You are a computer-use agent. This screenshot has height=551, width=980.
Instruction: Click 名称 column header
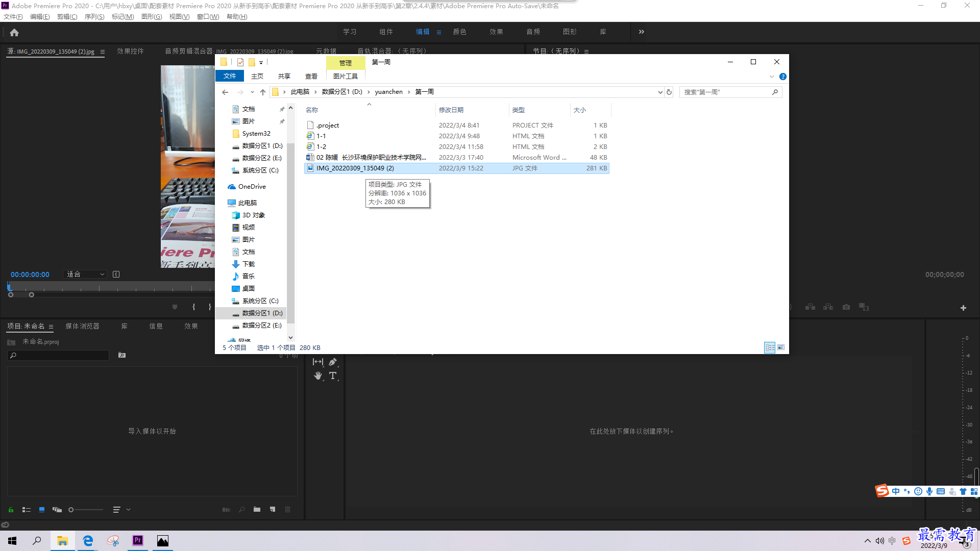(x=312, y=110)
